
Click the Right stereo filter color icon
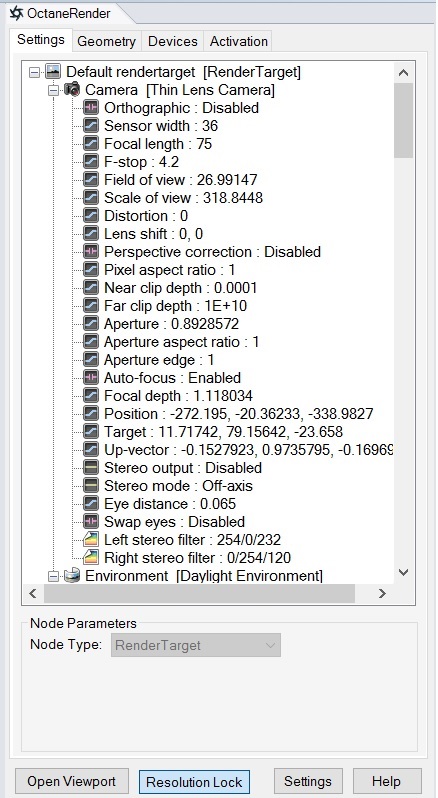click(x=91, y=557)
